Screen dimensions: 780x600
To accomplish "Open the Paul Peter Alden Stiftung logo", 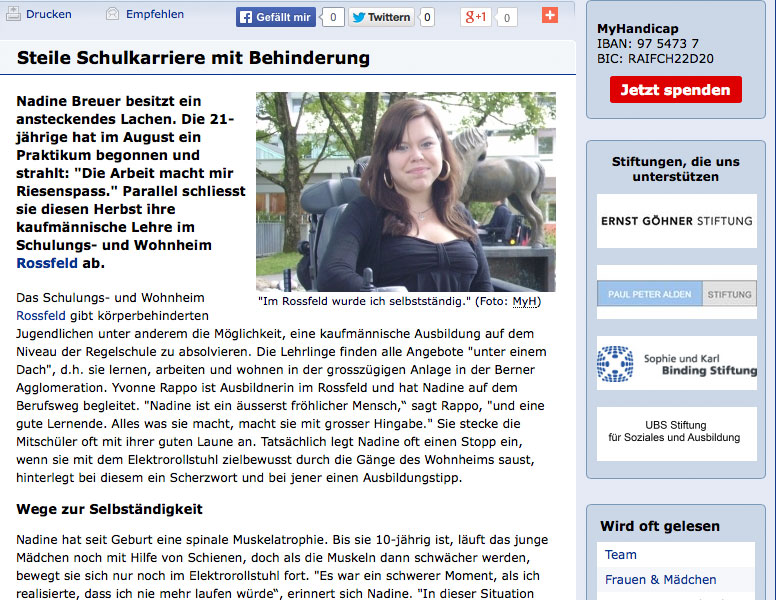I will click(677, 294).
